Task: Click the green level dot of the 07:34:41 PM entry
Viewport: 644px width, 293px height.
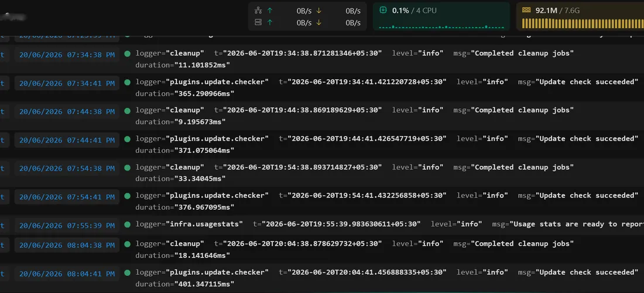Action: [x=127, y=82]
